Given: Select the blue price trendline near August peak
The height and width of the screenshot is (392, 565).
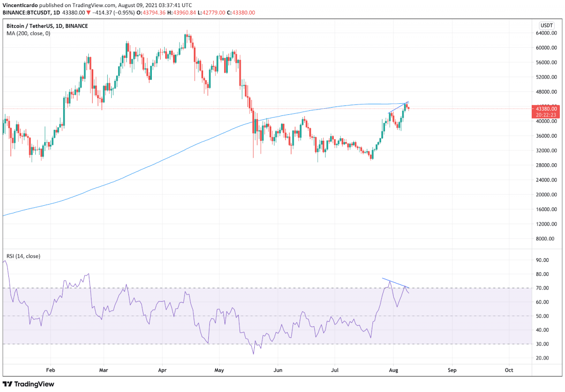Looking at the screenshot, I should [399, 107].
